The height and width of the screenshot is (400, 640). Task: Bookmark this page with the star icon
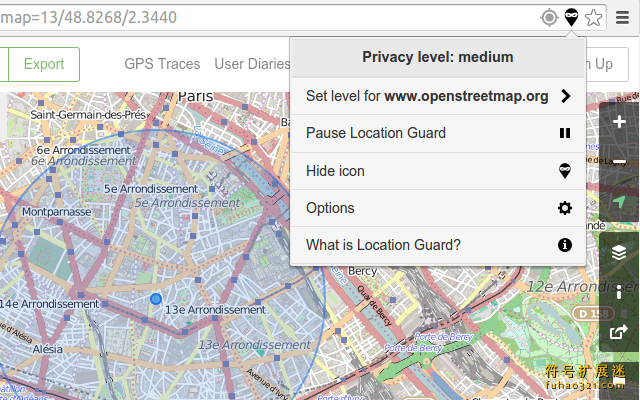point(593,18)
